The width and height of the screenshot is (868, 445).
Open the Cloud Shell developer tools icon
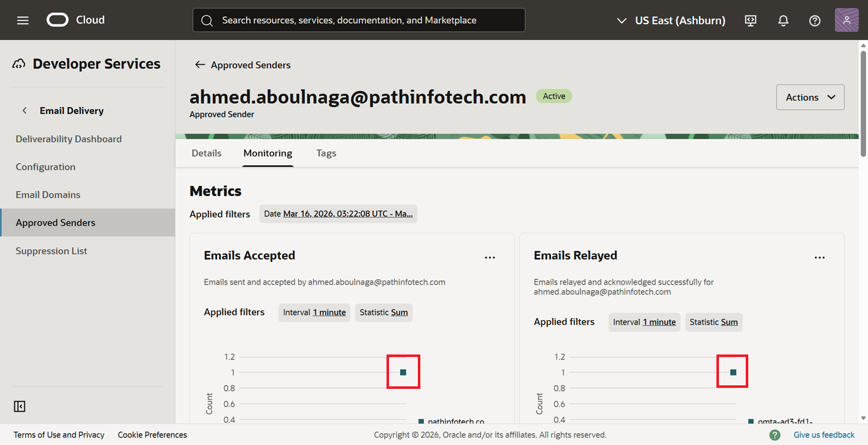[750, 20]
